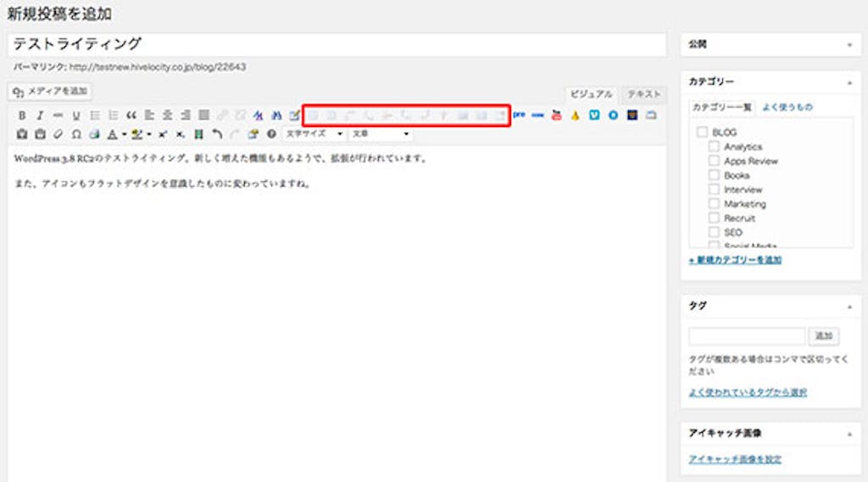
Task: Insert a Vimeo video with the V icon
Action: [x=594, y=115]
